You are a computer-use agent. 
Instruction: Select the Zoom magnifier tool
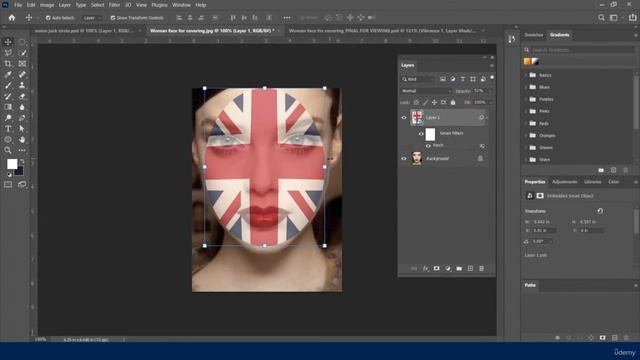8,150
